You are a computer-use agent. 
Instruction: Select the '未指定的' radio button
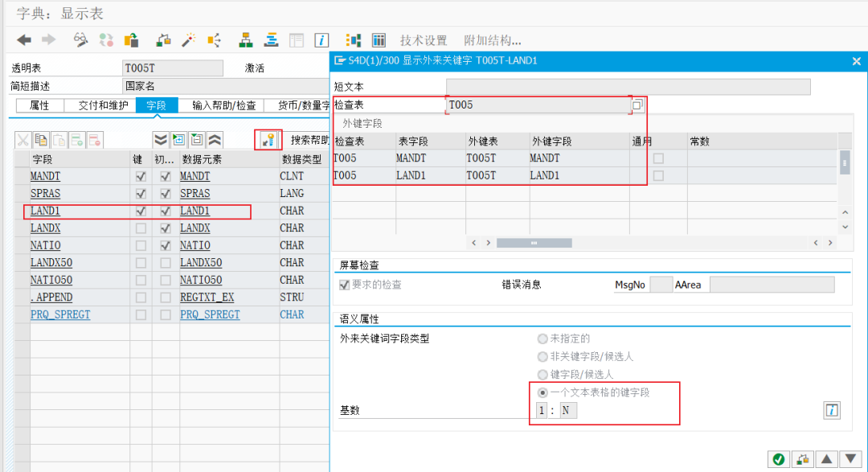click(x=542, y=339)
